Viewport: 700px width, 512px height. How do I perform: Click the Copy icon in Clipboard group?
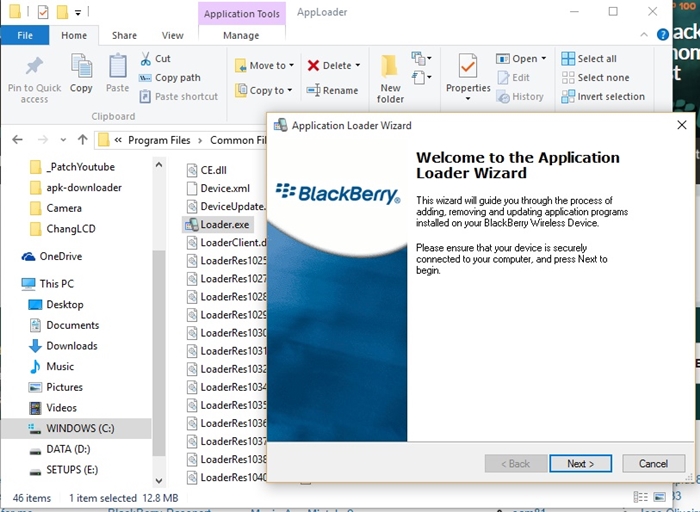81,67
